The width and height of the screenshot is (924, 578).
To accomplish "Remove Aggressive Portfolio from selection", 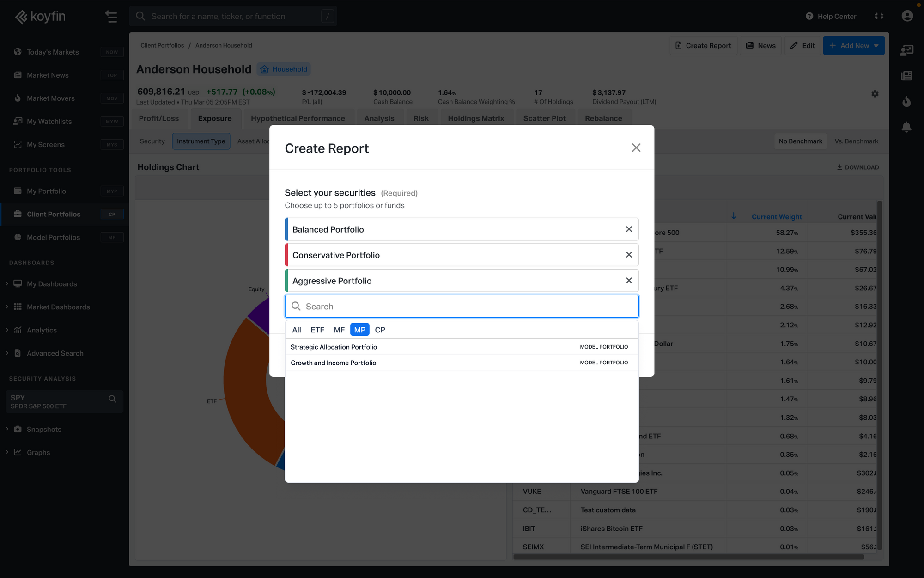I will [x=628, y=281].
